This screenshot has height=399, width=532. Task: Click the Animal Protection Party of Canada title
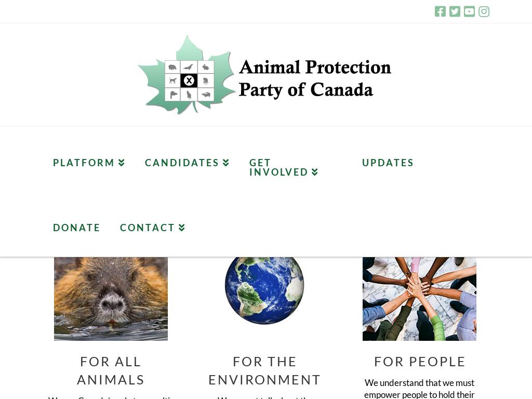point(314,78)
